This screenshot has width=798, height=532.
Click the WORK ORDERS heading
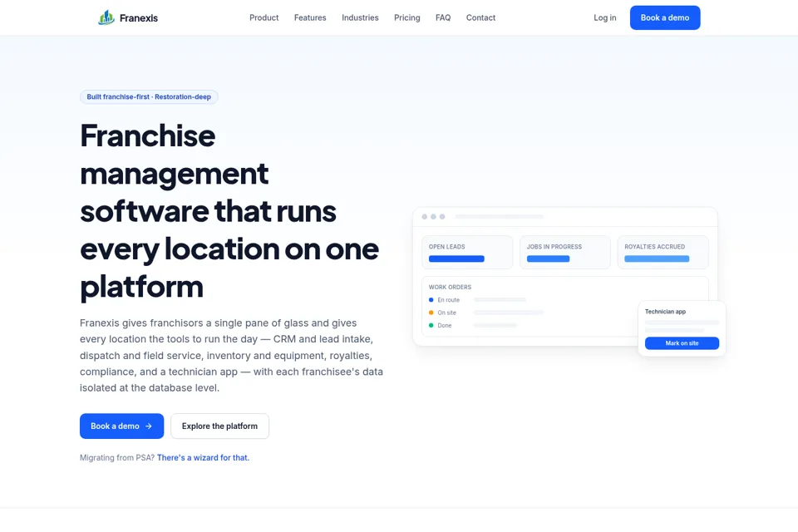tap(450, 287)
